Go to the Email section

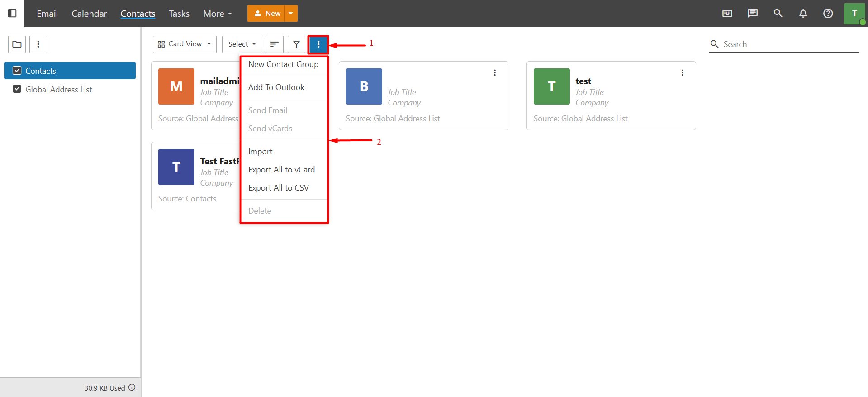pos(47,14)
